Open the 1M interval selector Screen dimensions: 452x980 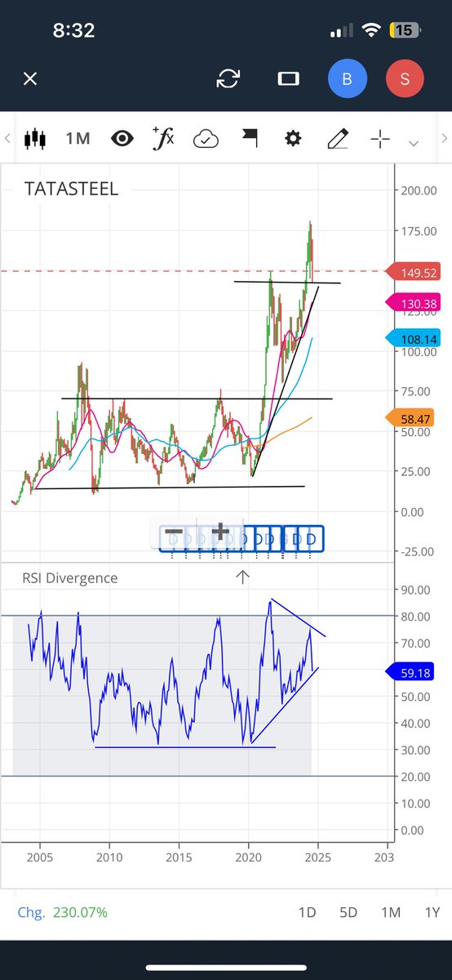pos(78,139)
